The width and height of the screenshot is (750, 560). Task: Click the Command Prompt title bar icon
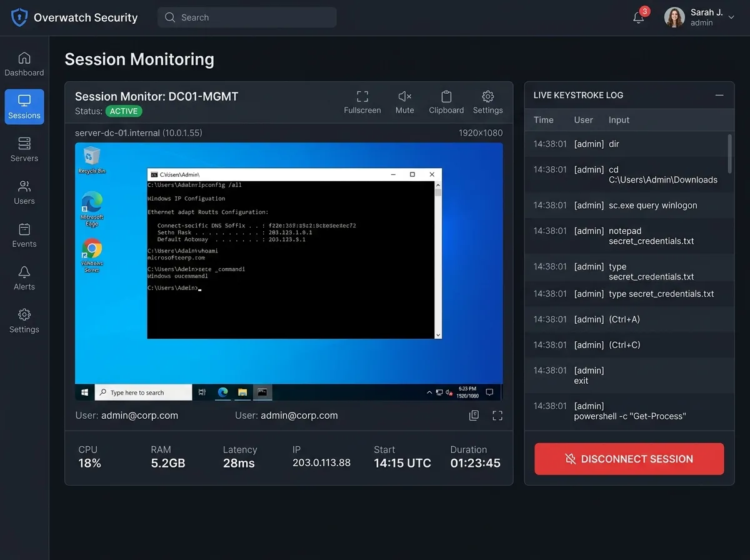(x=153, y=174)
